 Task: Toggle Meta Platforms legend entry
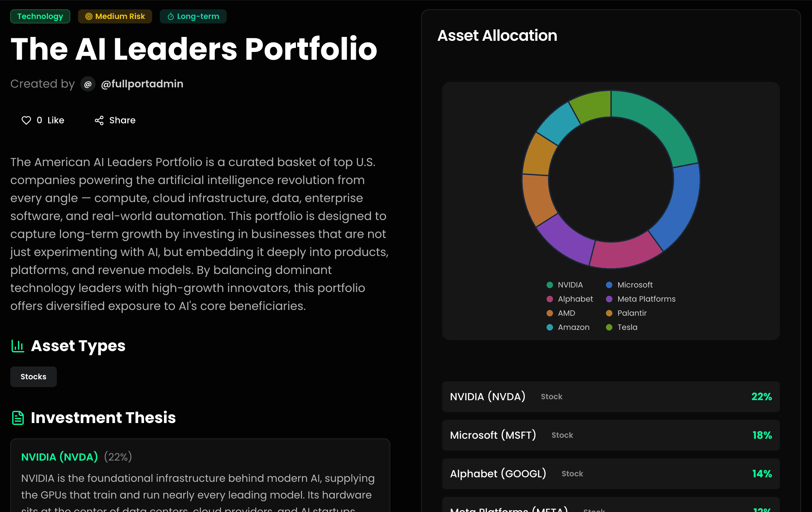coord(646,299)
